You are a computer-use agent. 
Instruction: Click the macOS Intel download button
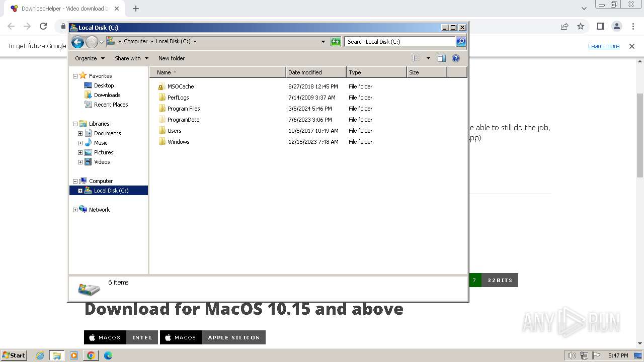pyautogui.click(x=121, y=337)
